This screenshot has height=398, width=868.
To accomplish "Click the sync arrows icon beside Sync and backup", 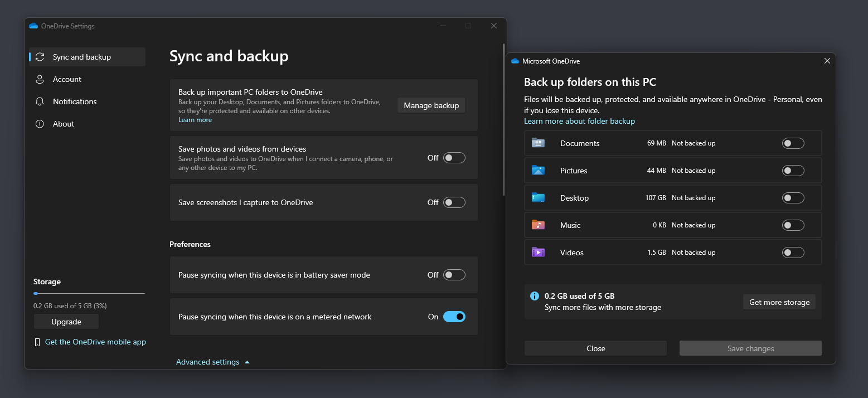I will coord(40,57).
